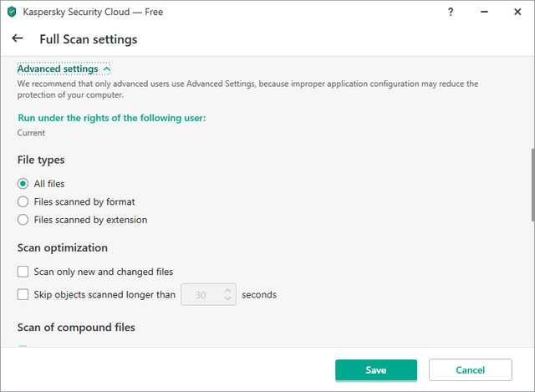The width and height of the screenshot is (535, 392).
Task: Decrease seconds with the down spinner arrow
Action: pyautogui.click(x=228, y=298)
